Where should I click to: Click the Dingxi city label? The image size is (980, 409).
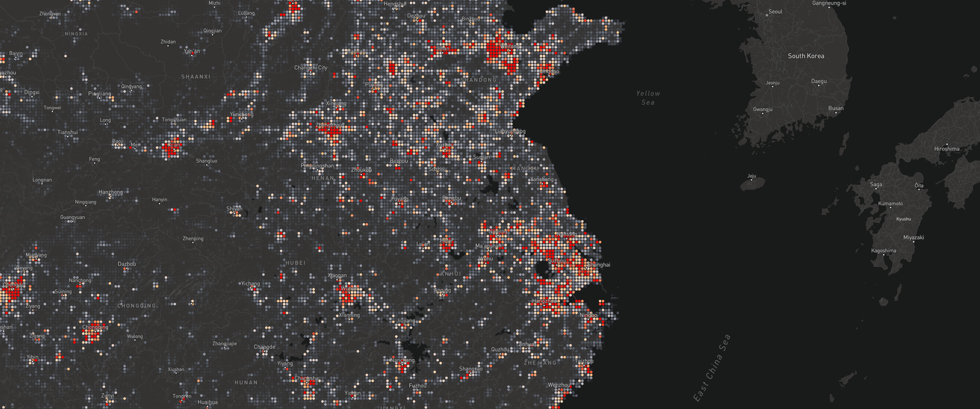[32, 92]
